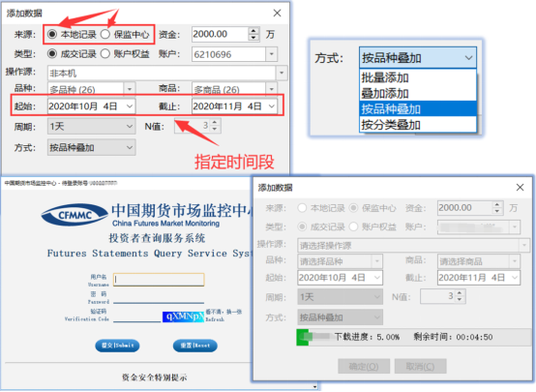This screenshot has height=392, width=536.
Task: Pick 叠加添加 in the open dropdown list
Action: click(x=418, y=93)
